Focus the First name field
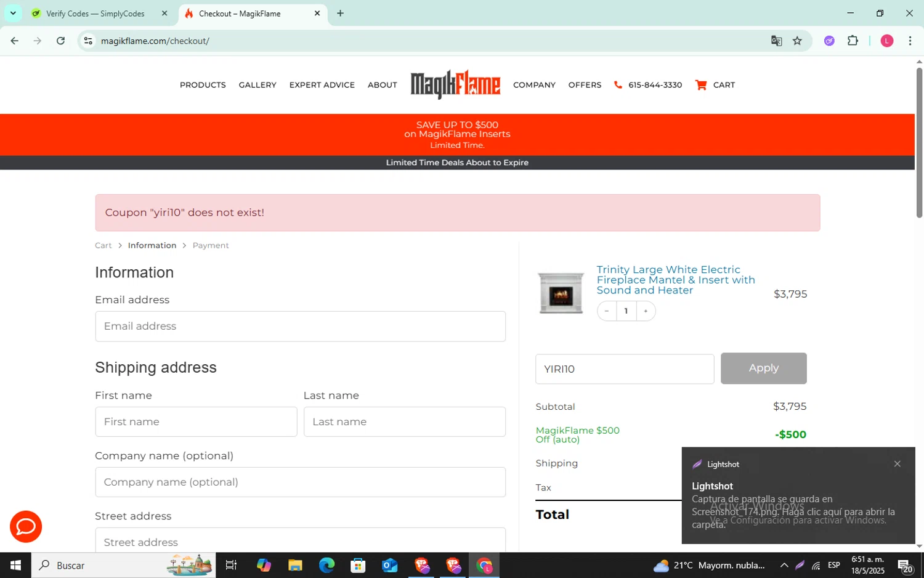Image resolution: width=924 pixels, height=578 pixels. (196, 421)
